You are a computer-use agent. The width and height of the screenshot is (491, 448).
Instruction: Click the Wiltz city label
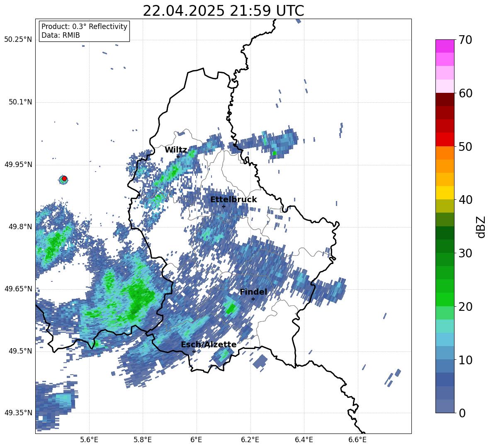176,150
